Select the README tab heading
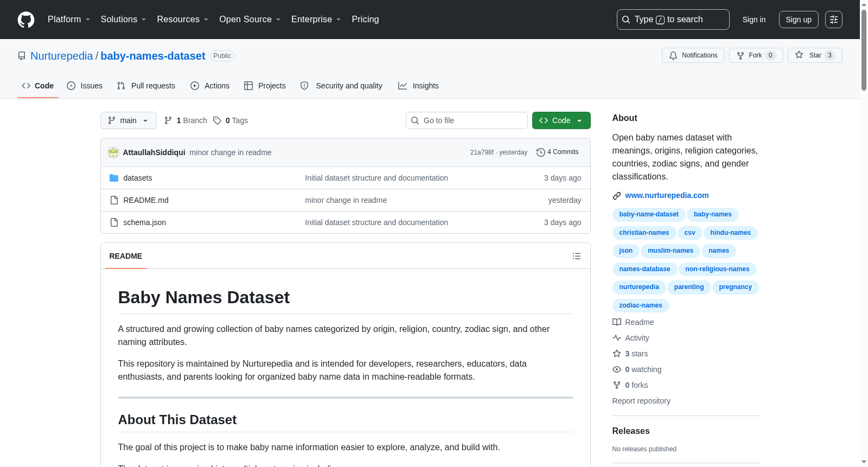The image size is (868, 467). click(126, 256)
